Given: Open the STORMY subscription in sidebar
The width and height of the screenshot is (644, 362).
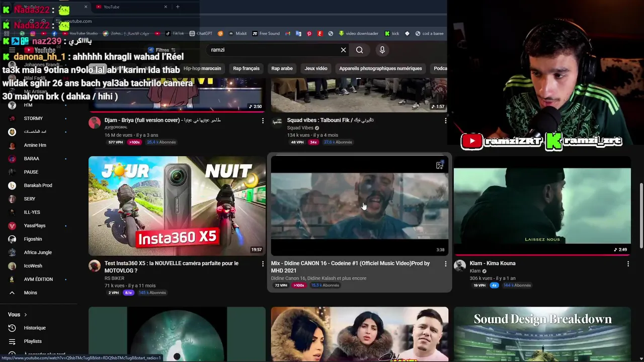Looking at the screenshot, I should pos(33,119).
